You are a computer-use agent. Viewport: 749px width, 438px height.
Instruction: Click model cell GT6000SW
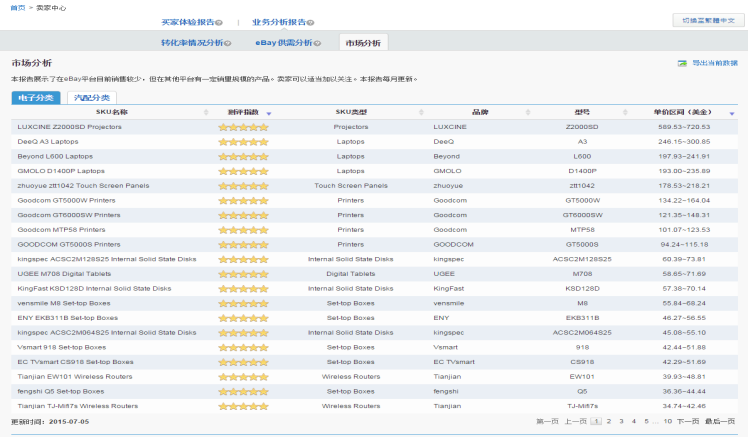click(x=582, y=215)
